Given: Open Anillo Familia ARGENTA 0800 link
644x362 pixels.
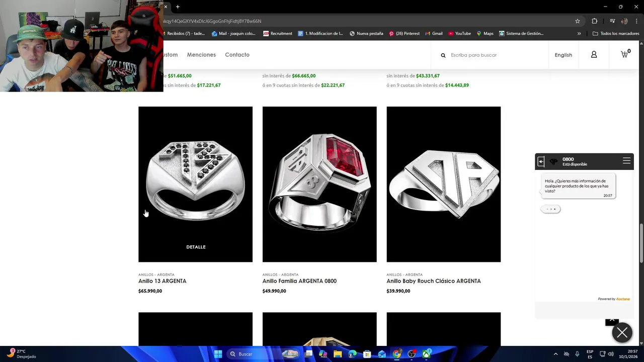Looking at the screenshot, I should point(299,281).
